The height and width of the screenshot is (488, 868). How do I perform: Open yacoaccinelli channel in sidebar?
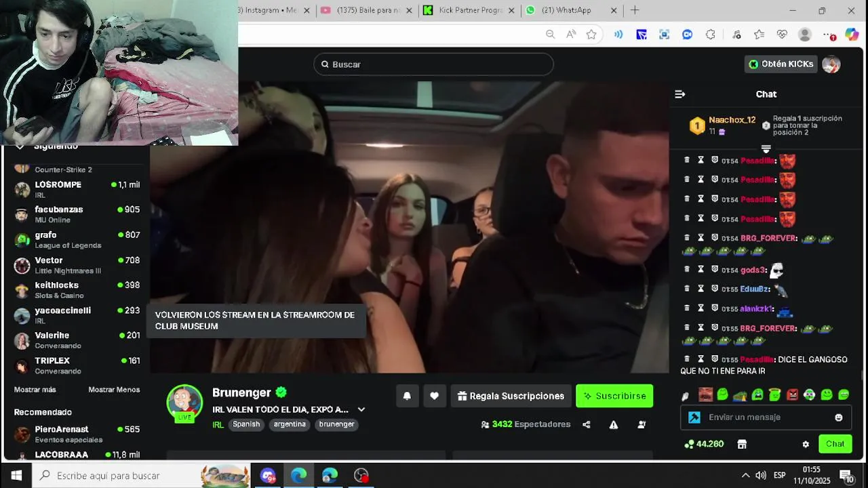click(x=77, y=315)
